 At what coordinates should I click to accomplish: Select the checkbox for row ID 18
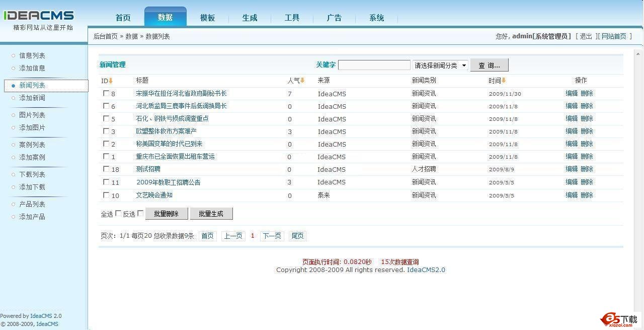[x=106, y=169]
